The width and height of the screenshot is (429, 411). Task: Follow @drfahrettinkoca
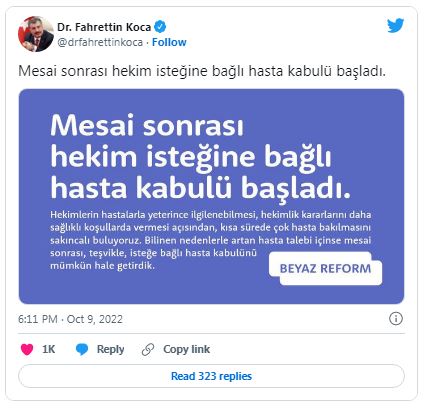pyautogui.click(x=169, y=42)
